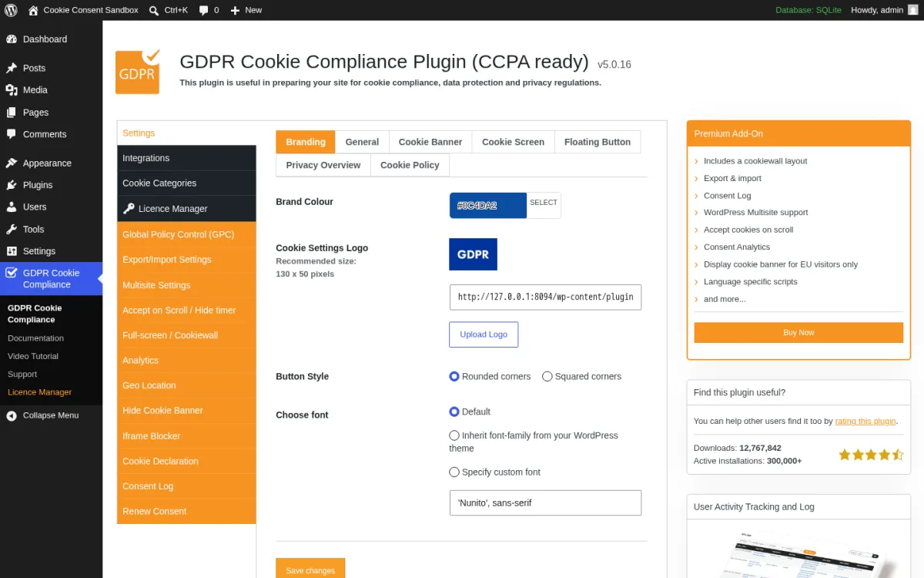Click the Buy Now button
Image resolution: width=924 pixels, height=578 pixels.
798,333
